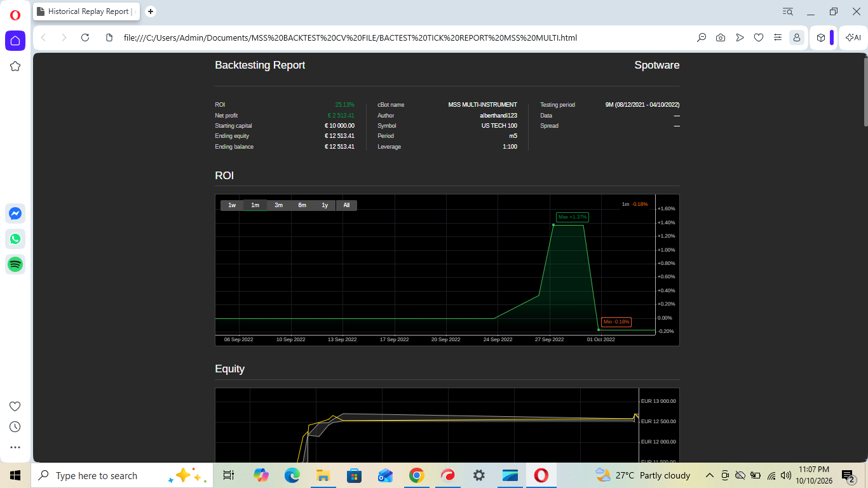Open the sidebar heart favorites panel

click(15, 407)
